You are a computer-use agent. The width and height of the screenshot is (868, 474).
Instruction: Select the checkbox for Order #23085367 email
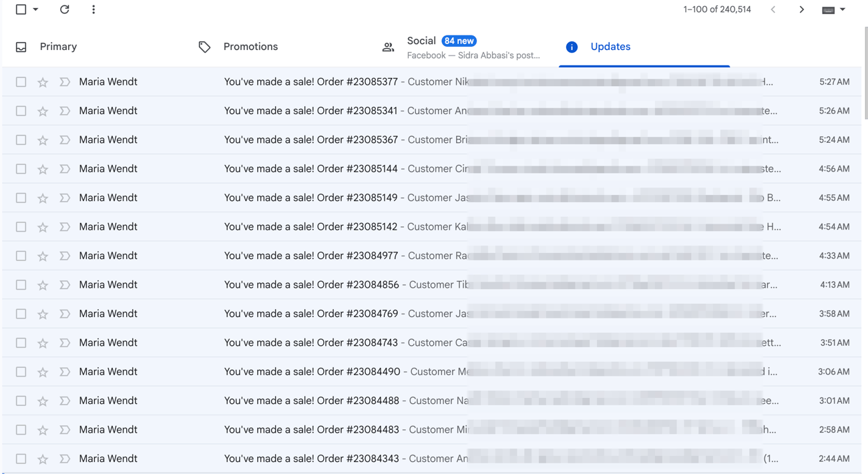pyautogui.click(x=21, y=140)
